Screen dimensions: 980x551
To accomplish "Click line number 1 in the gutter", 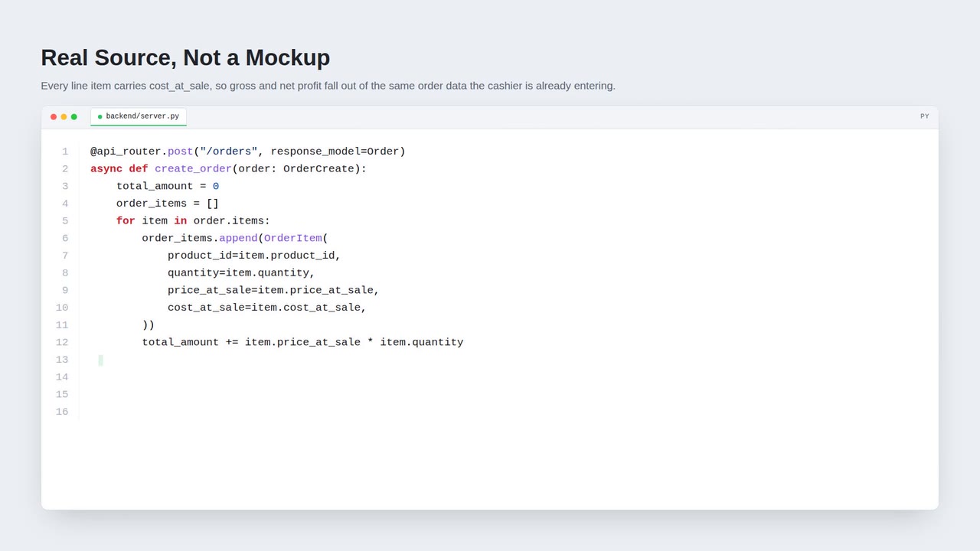I will point(65,152).
